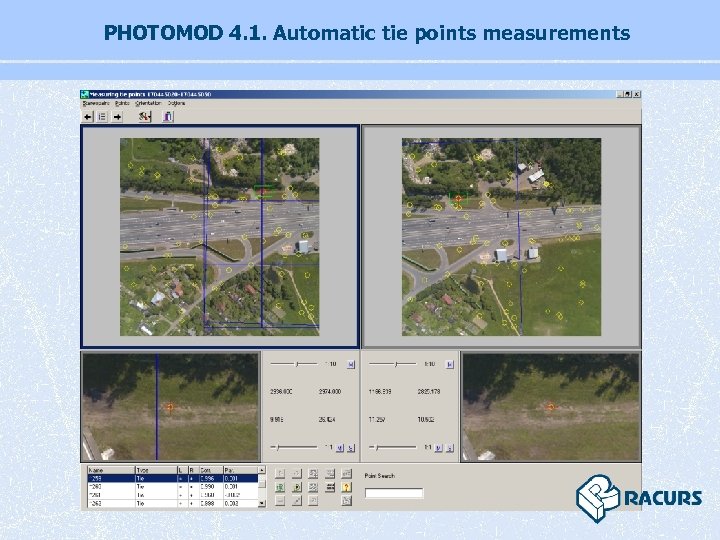Click the right overview aerial image

point(501,237)
